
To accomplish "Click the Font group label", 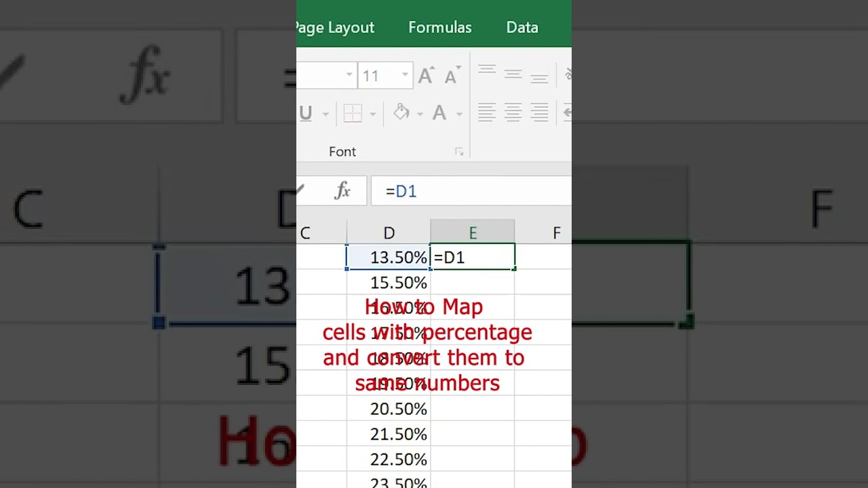I will pos(342,152).
